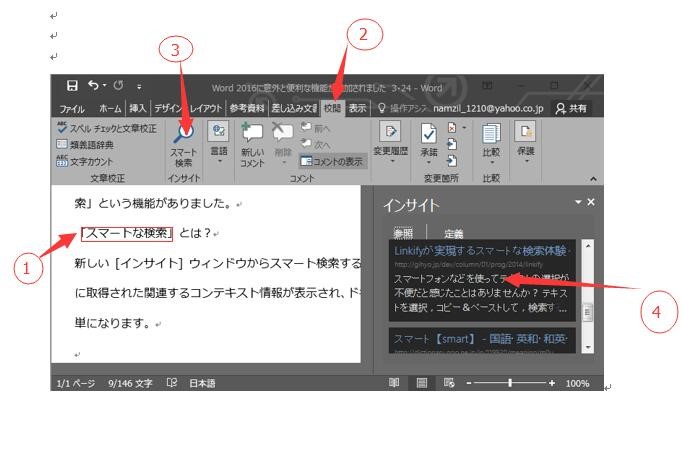The width and height of the screenshot is (682, 472).
Task: Close the インサイト pane
Action: (591, 202)
